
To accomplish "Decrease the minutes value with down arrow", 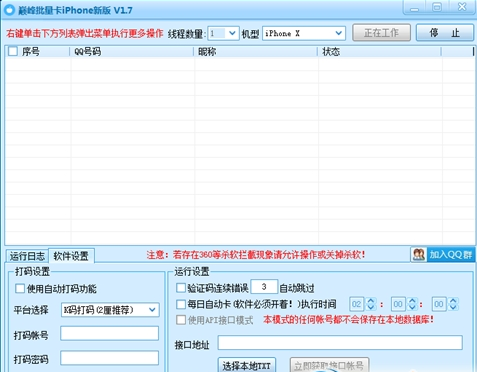I will (412, 308).
